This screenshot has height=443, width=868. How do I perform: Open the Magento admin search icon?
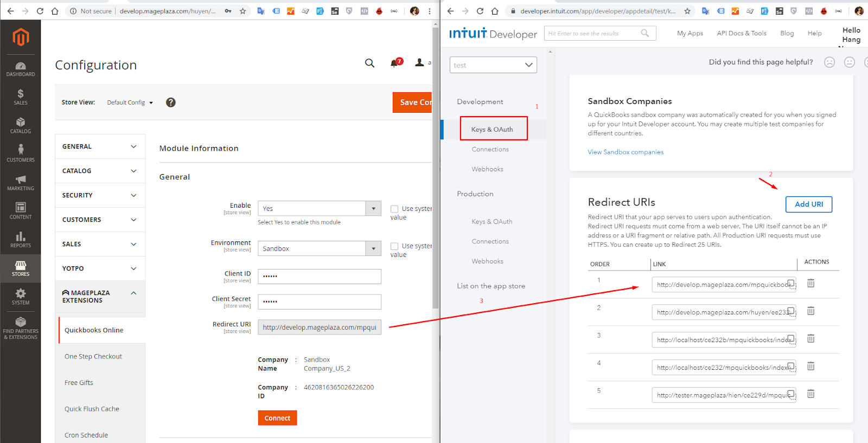pos(369,63)
